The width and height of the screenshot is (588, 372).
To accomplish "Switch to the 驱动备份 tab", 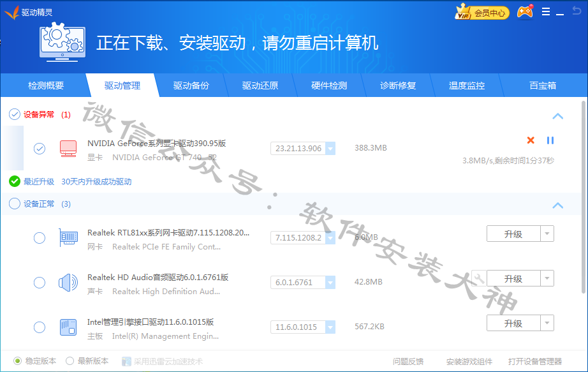I will coord(191,86).
